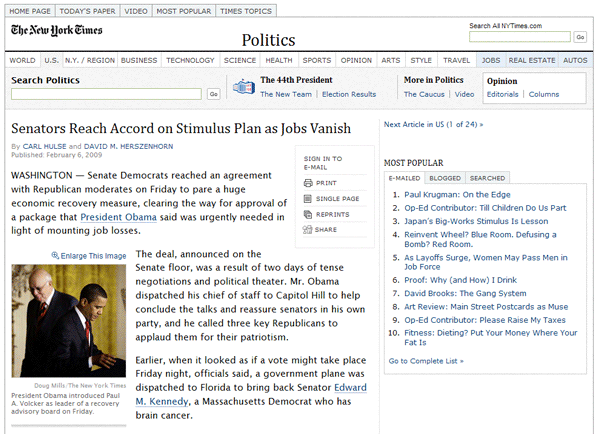Open Editorials link
Image resolution: width=600 pixels, height=434 pixels.
coord(502,94)
